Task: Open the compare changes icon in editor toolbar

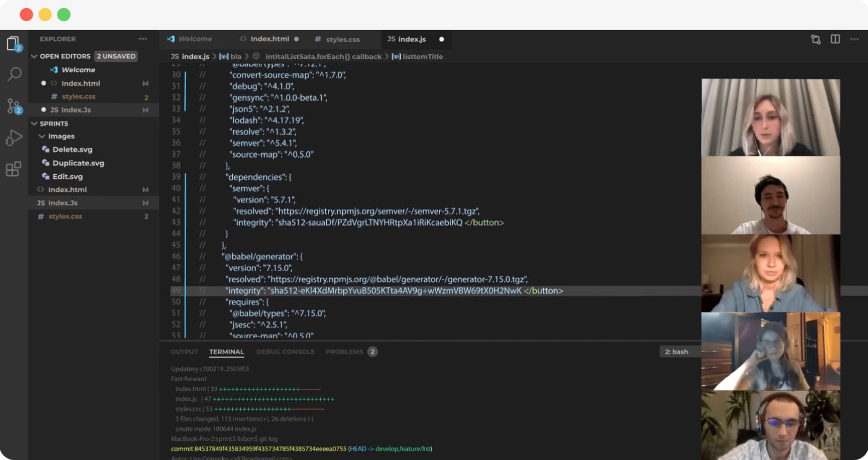Action: point(815,39)
